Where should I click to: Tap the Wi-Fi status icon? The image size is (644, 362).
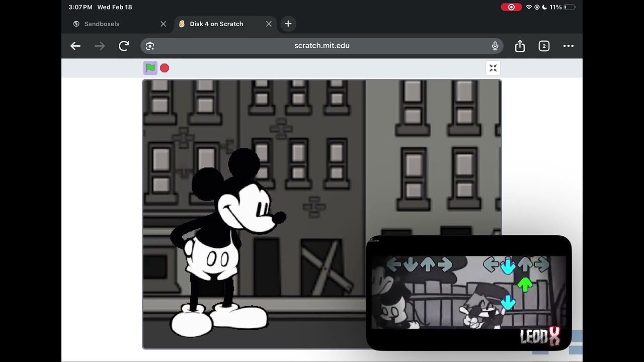point(529,7)
